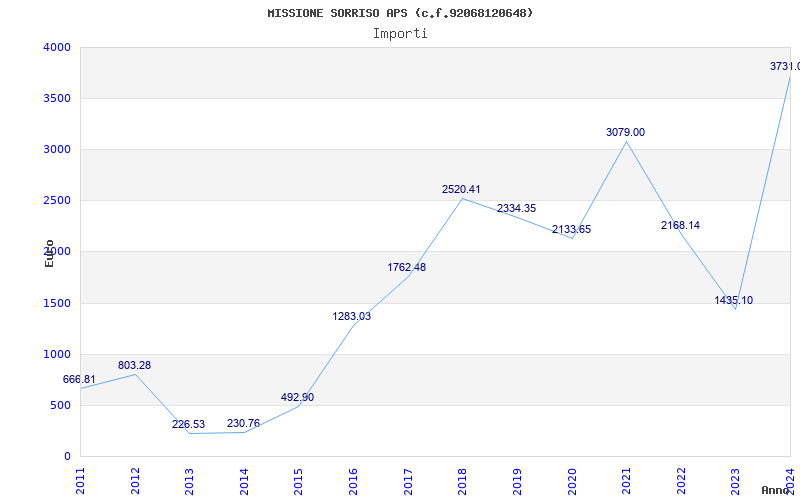800x500 pixels.
Task: Click the 2020 year label
Action: tap(572, 481)
